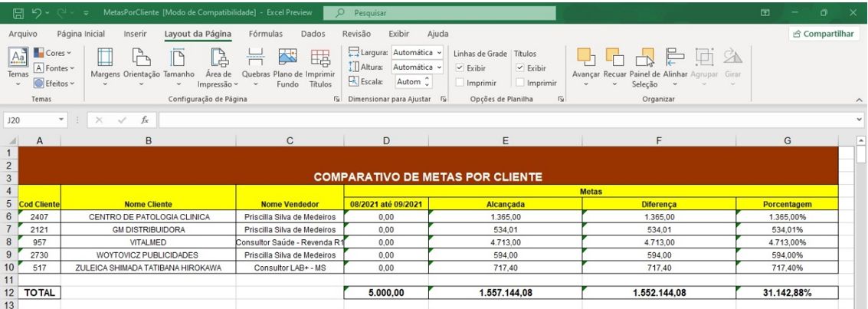This screenshot has height=309, width=868.
Task: Click percentage cell 31.142,88%
Action: [x=788, y=292]
